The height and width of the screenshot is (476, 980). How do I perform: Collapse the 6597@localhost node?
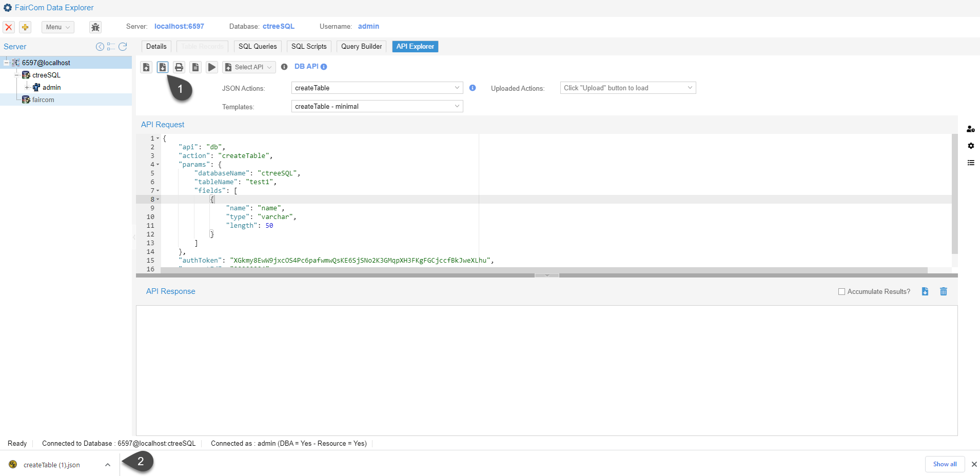(6, 63)
